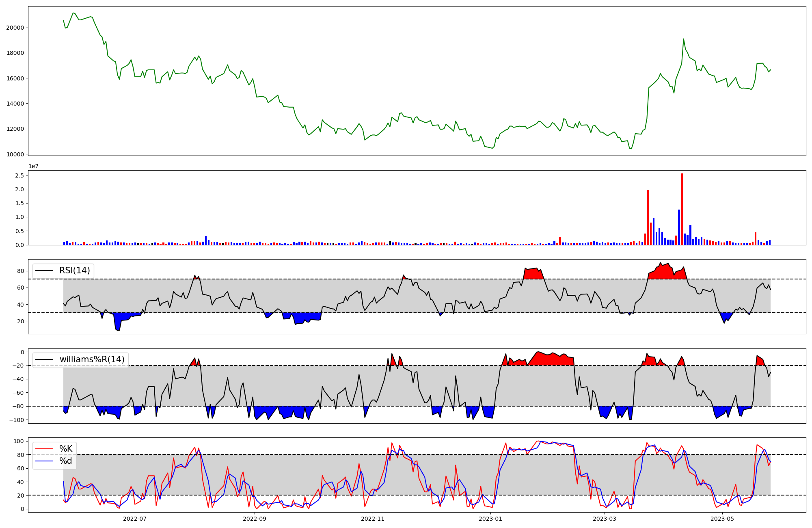
Task: Click the -100 tick on the Williams %R axis
Action: coord(17,420)
